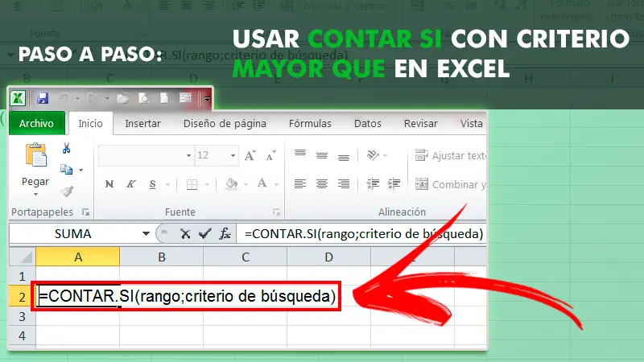Click formula bar containing CONTAR.SI
Viewport: 644px width, 362px height.
(361, 233)
